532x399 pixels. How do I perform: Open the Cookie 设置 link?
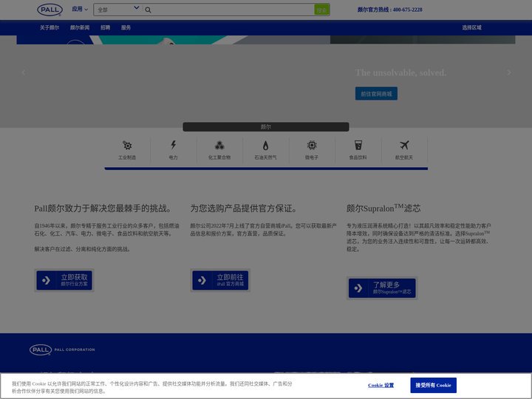pyautogui.click(x=381, y=385)
